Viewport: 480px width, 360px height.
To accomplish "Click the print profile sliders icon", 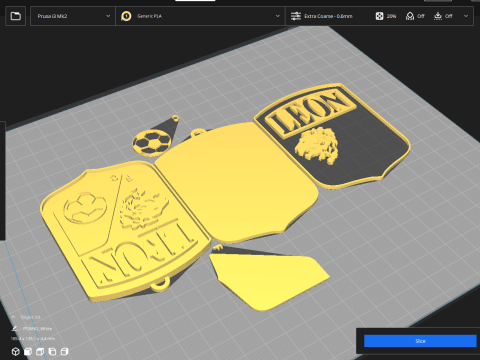I will point(296,16).
